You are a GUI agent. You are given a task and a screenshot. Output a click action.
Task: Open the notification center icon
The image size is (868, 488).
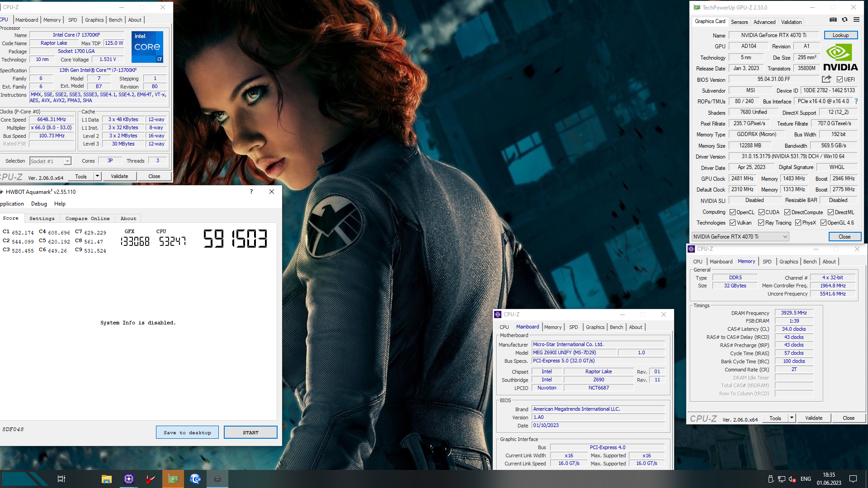[853, 479]
